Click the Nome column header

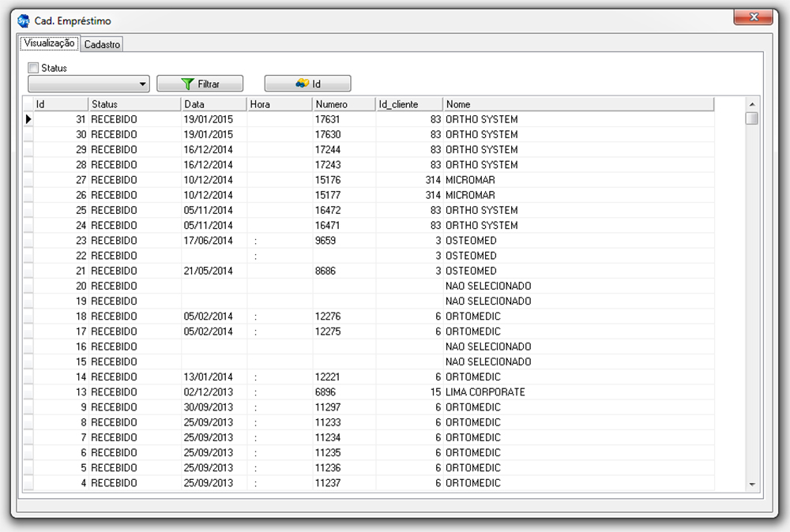[x=577, y=104]
